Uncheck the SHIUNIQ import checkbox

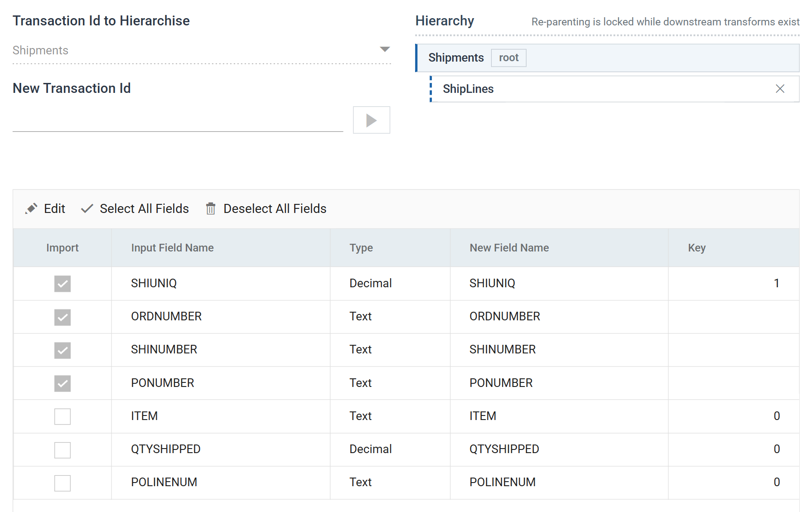tap(63, 284)
